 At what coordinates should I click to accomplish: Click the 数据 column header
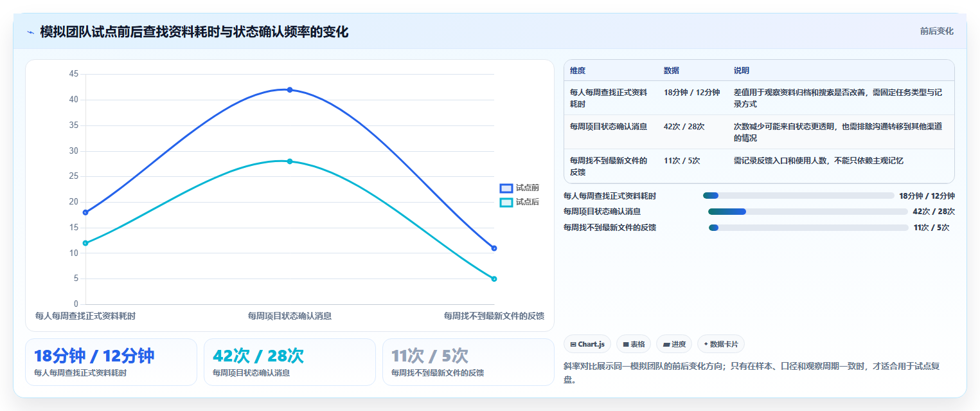click(x=672, y=71)
